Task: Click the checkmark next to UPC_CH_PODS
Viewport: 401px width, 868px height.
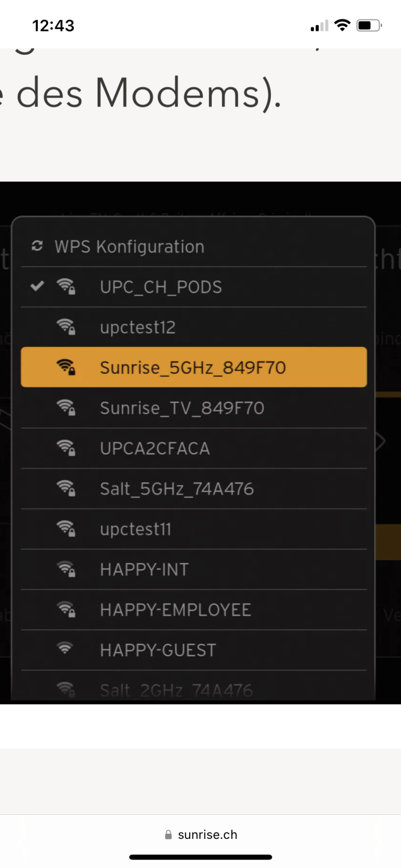Action: coord(37,287)
